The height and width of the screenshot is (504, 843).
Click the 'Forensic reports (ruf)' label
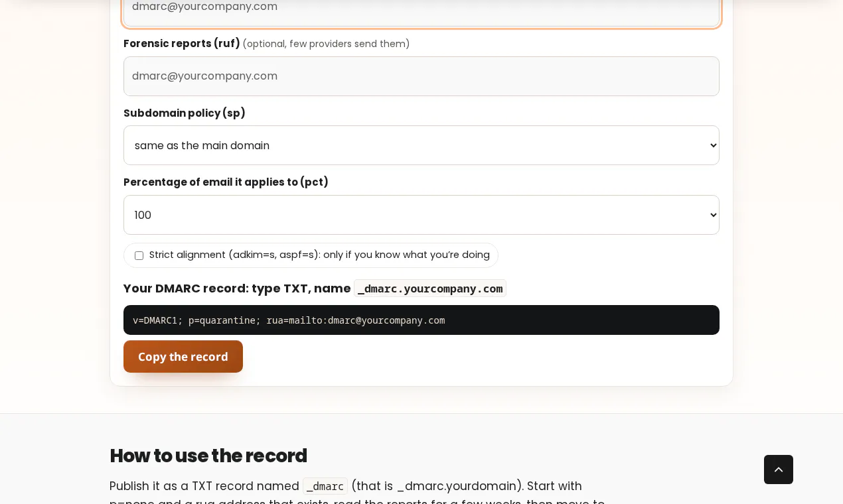pyautogui.click(x=181, y=44)
